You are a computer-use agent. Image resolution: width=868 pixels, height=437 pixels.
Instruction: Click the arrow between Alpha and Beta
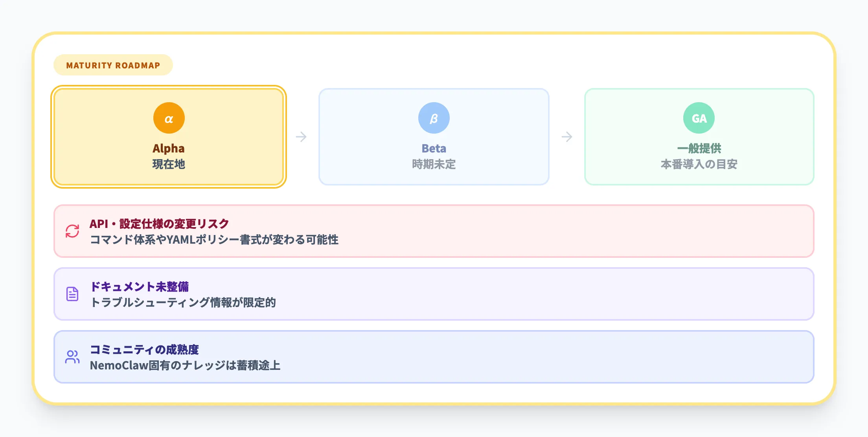[302, 136]
